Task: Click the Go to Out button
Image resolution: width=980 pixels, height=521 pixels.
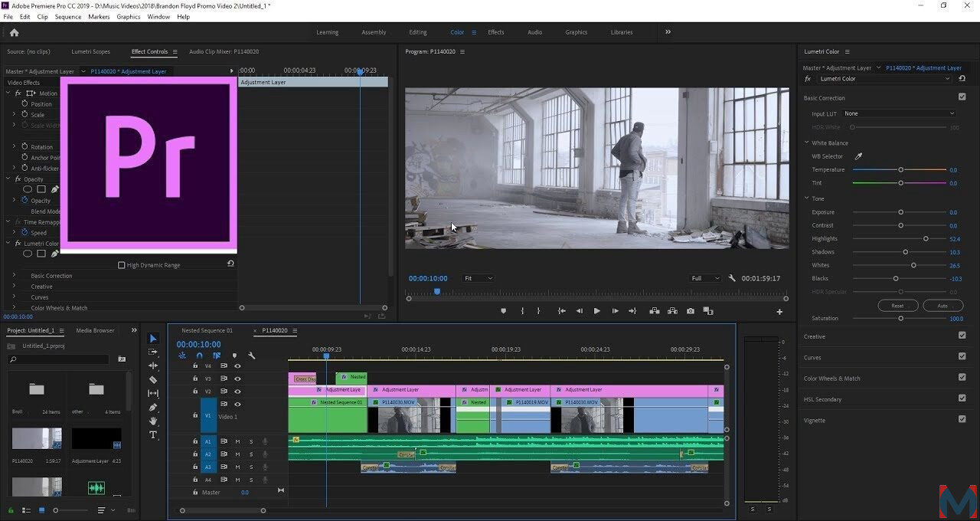Action: [x=632, y=311]
